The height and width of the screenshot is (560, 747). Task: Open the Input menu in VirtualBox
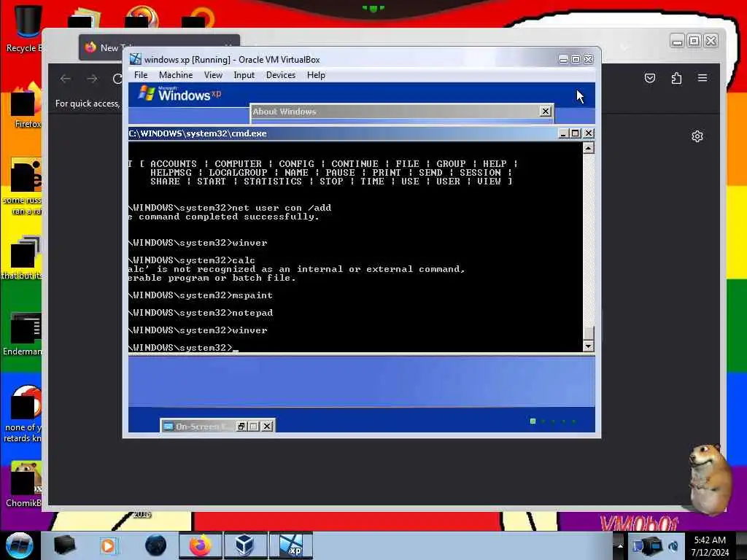[244, 75]
